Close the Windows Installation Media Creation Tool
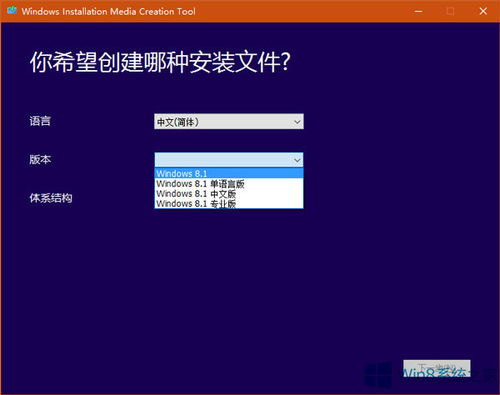500x395 pixels. click(483, 11)
